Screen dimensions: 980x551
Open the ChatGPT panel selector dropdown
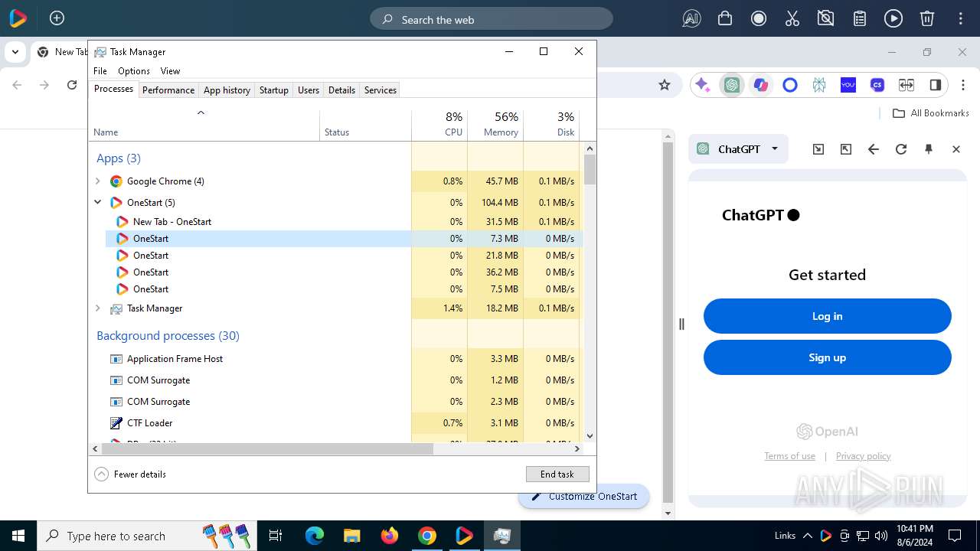pyautogui.click(x=738, y=149)
